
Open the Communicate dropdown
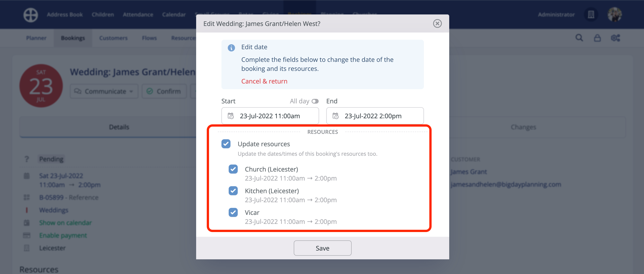click(104, 91)
